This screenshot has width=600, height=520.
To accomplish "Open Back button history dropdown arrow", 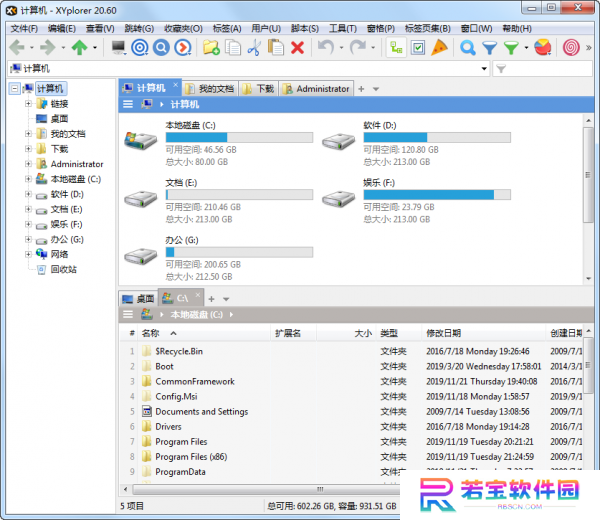I will coord(31,48).
